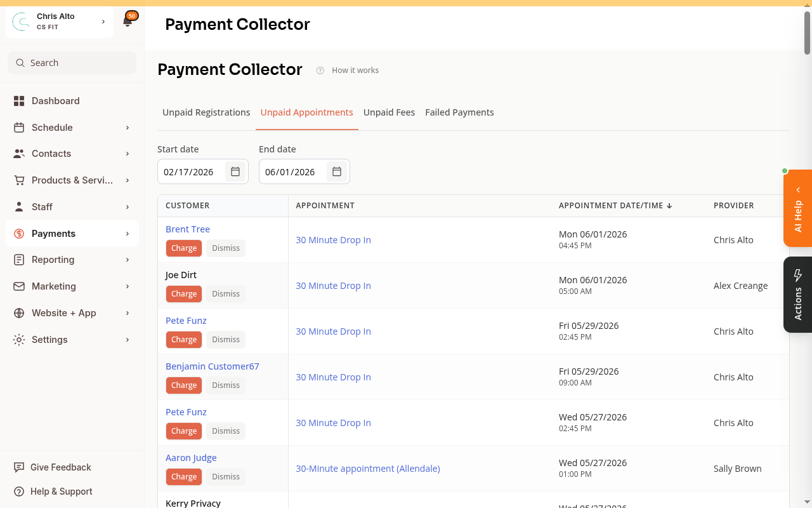812x508 pixels.
Task: Open 30-Minute appointment (Allendale) link
Action: click(368, 469)
